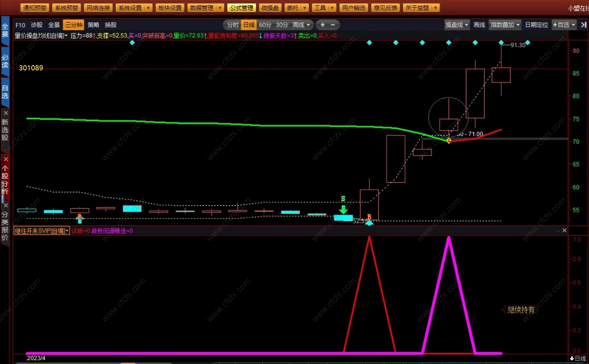The height and width of the screenshot is (364, 589).
Task: Expand the 数据管理 dropdown arrow
Action: pos(220,8)
